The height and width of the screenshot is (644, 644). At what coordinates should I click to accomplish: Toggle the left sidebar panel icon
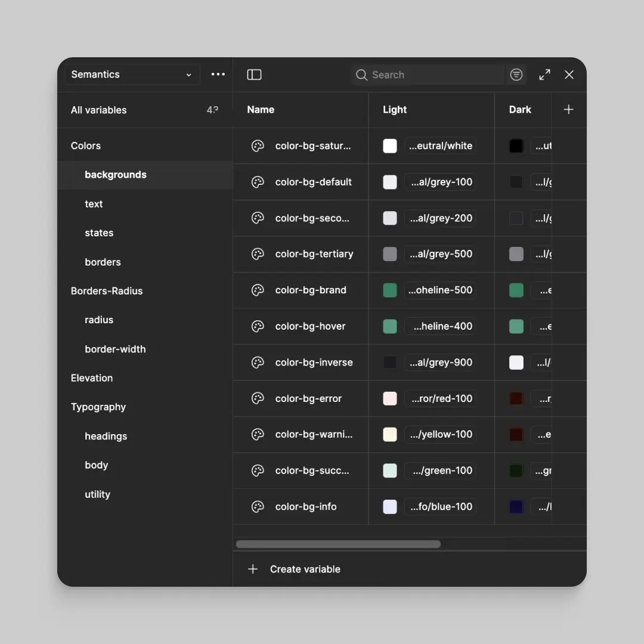coord(254,75)
